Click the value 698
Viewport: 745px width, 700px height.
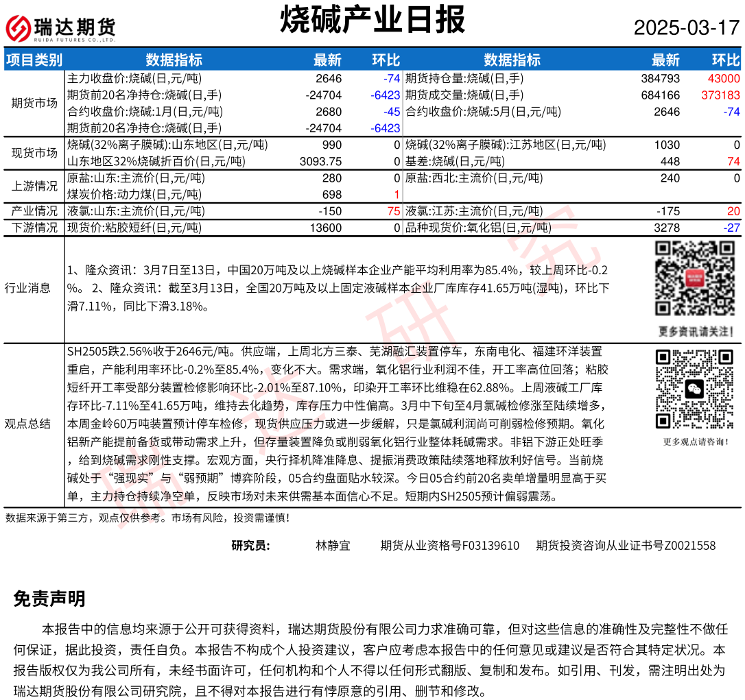pos(332,195)
